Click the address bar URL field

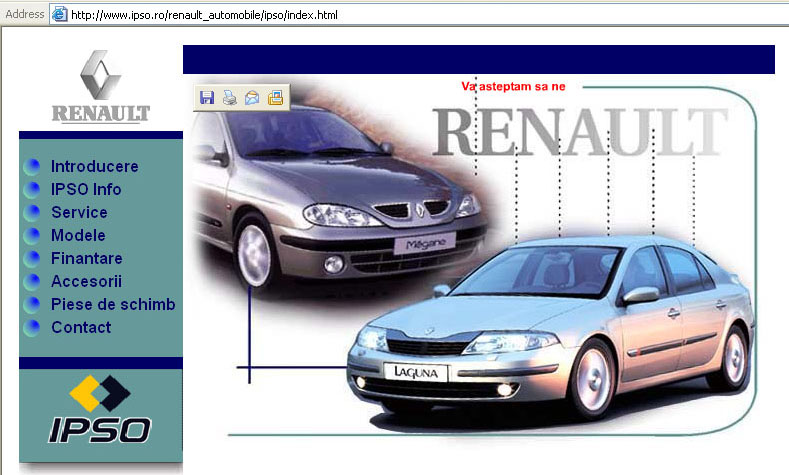pos(419,15)
